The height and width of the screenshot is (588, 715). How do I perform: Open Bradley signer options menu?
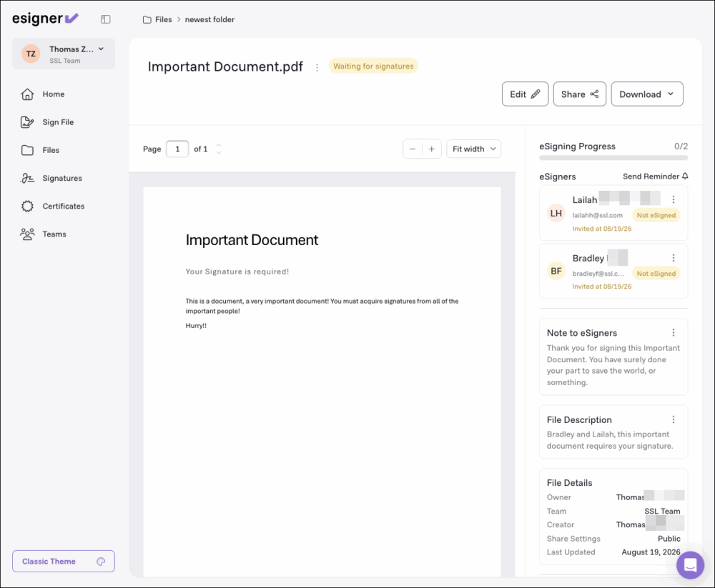click(x=673, y=258)
